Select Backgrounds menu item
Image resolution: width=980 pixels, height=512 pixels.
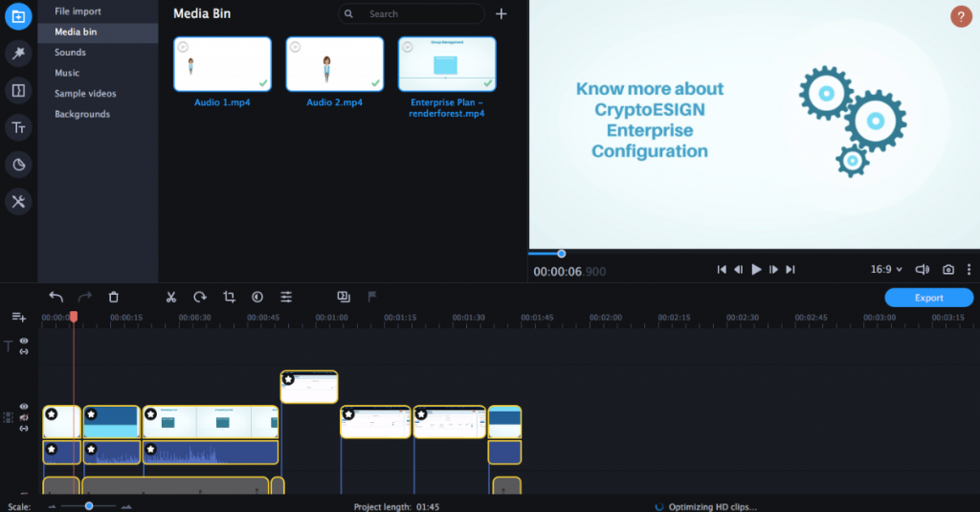98,115
